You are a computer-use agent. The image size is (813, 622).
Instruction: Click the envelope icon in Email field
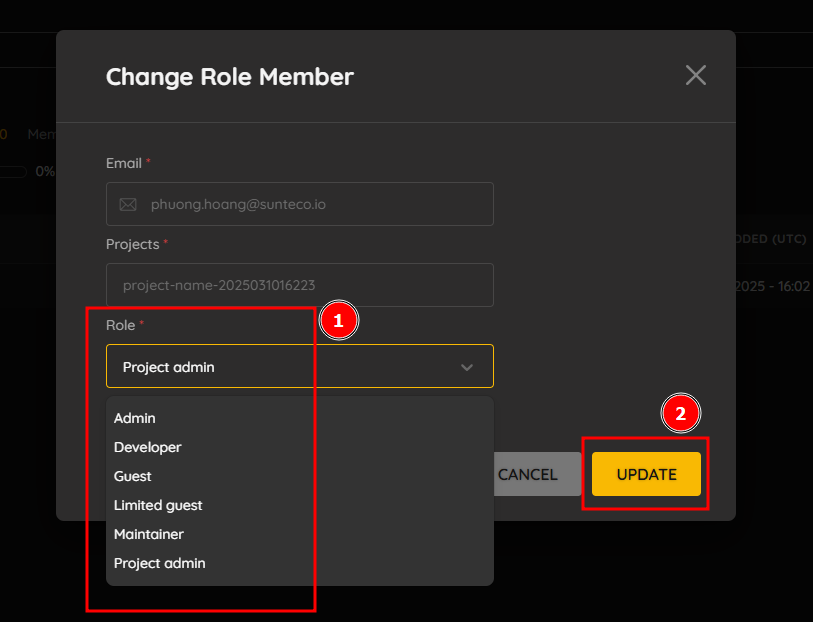click(x=128, y=204)
